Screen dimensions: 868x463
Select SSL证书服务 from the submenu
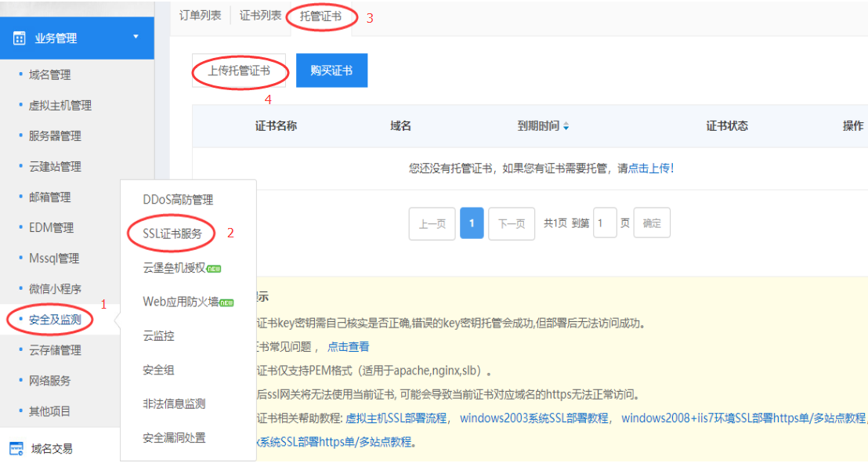coord(172,231)
